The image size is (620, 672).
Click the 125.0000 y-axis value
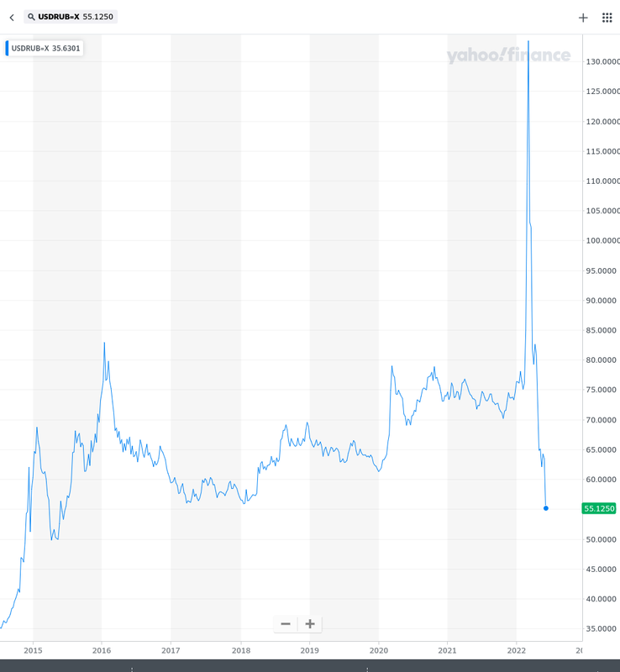click(603, 92)
